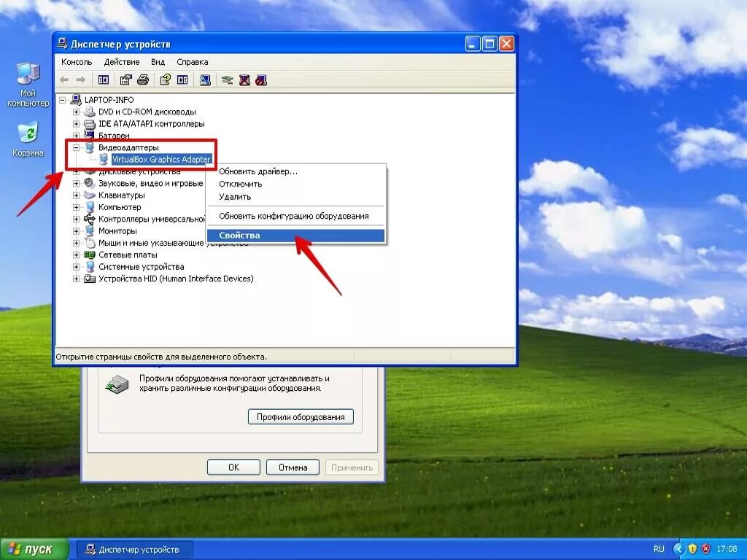Open Properties via the toolbar sheet icon

coord(125,80)
